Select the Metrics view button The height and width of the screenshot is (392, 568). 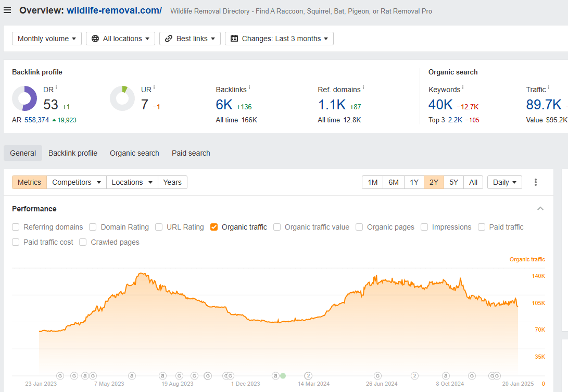point(29,182)
